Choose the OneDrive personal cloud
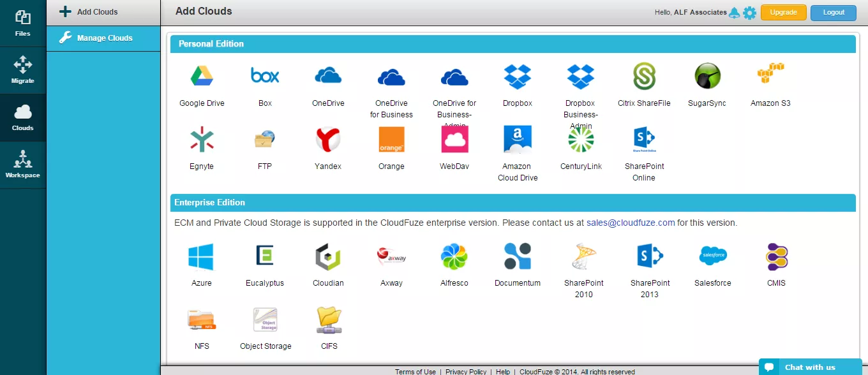The image size is (868, 375). point(328,77)
